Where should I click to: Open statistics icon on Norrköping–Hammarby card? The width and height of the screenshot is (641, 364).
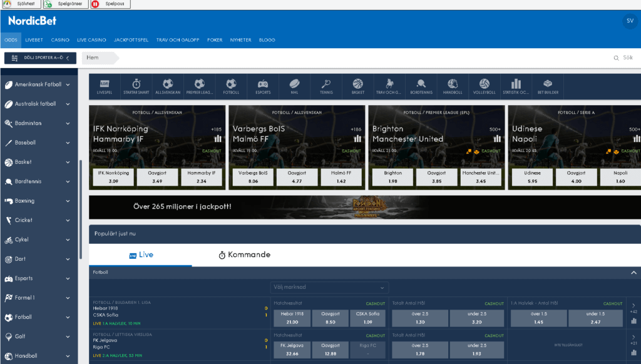(218, 139)
